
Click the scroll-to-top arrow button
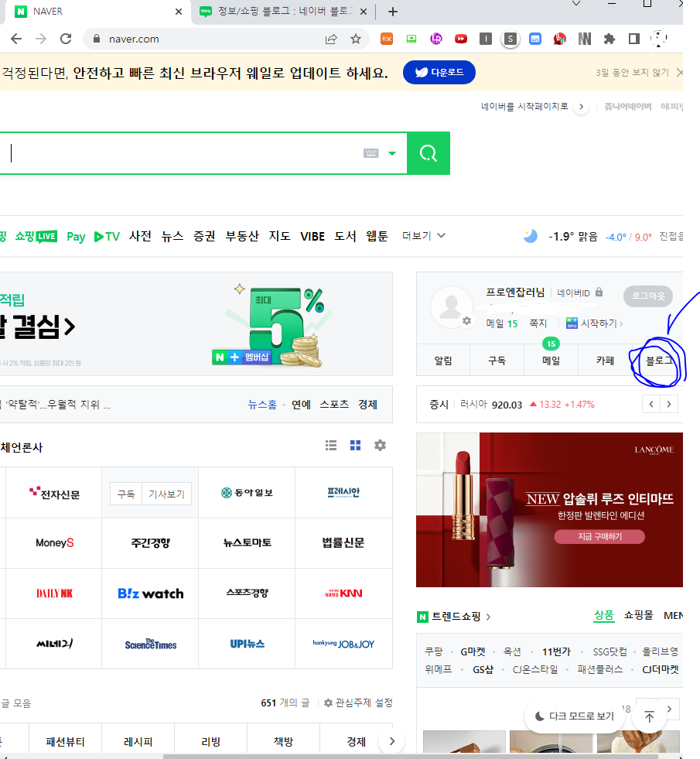click(649, 716)
